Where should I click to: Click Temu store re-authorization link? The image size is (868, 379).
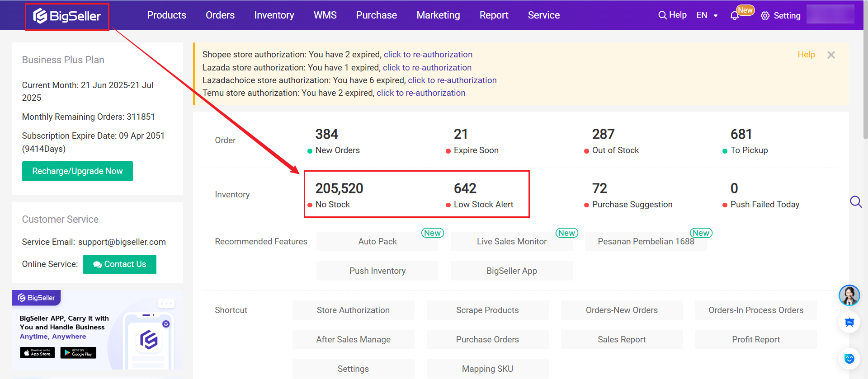[421, 93]
